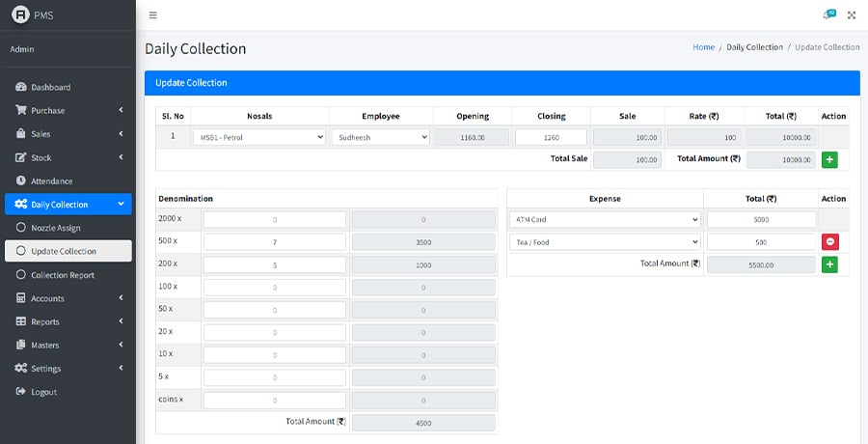Screen dimensions: 868x444
Task: Toggle fullscreen with the expand icon
Action: click(x=852, y=15)
